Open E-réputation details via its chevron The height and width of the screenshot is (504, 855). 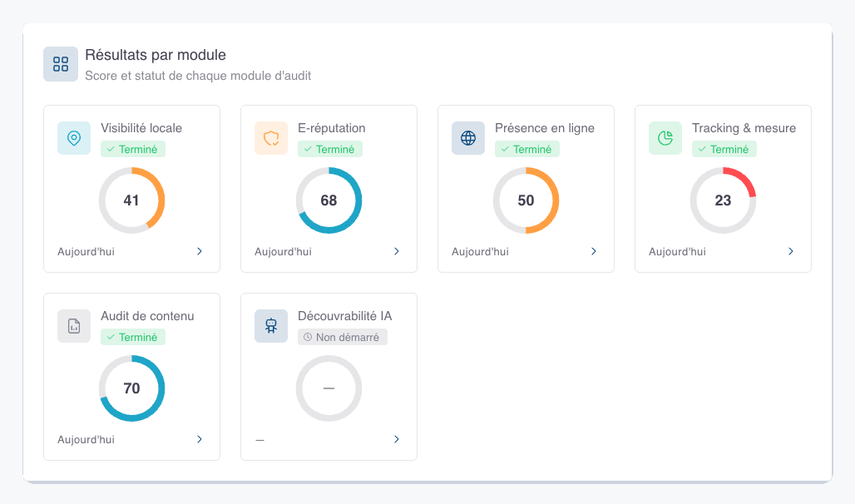(x=397, y=251)
